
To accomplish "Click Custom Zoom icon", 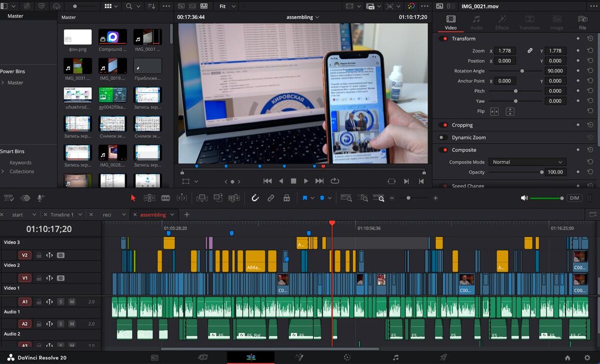I will [x=378, y=198].
